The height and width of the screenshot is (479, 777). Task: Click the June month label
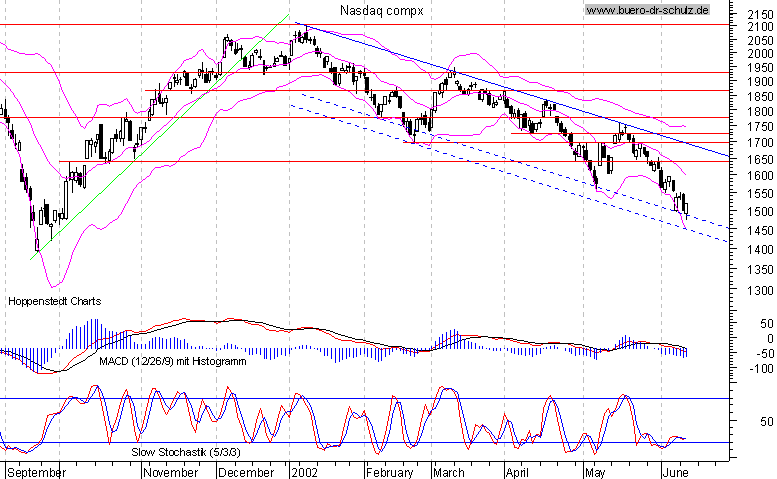point(676,473)
